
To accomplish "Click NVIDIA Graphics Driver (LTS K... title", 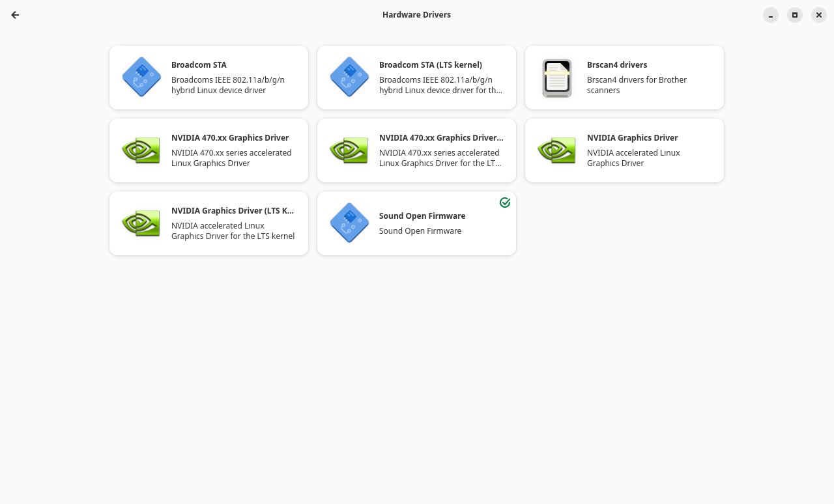I will coord(233,211).
